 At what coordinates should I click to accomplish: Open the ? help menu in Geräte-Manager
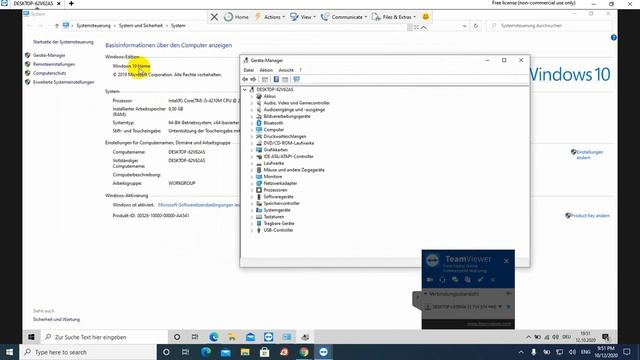point(300,70)
